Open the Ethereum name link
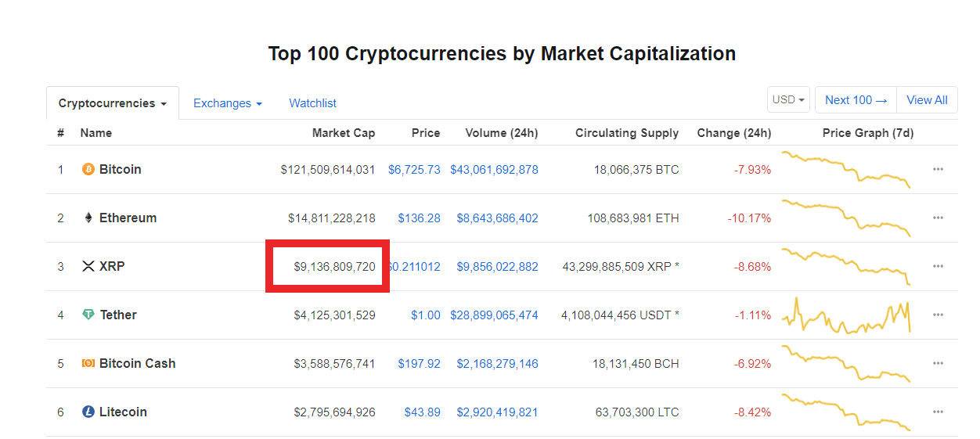 pyautogui.click(x=128, y=218)
